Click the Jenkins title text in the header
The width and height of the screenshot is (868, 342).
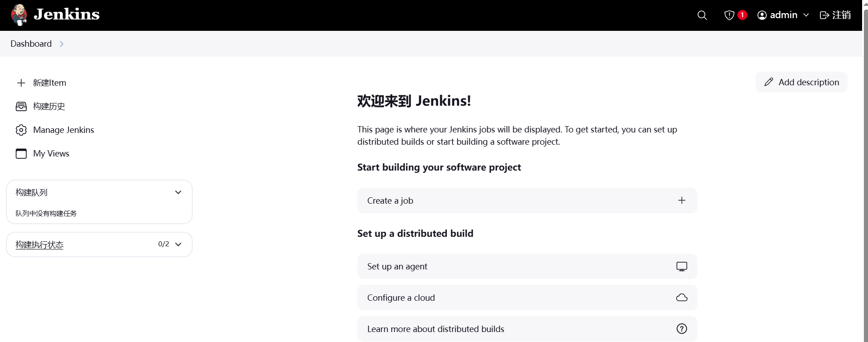[x=67, y=15]
